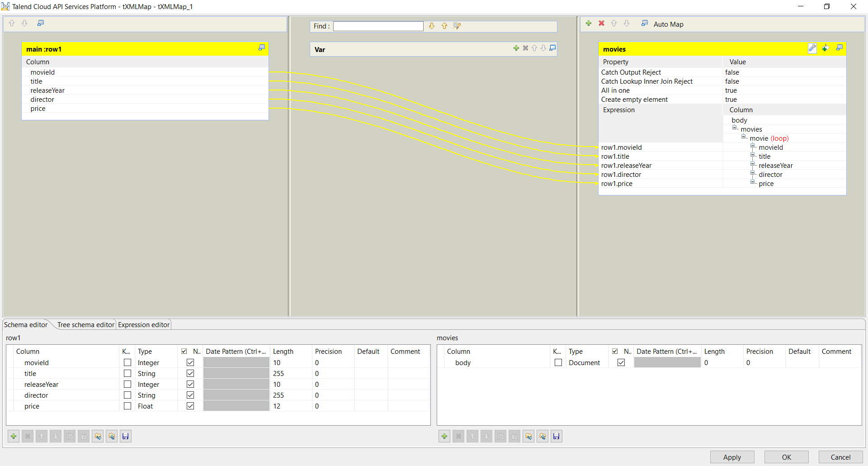Collapse the releaseYear tree node
The height and width of the screenshot is (466, 868).
click(753, 164)
